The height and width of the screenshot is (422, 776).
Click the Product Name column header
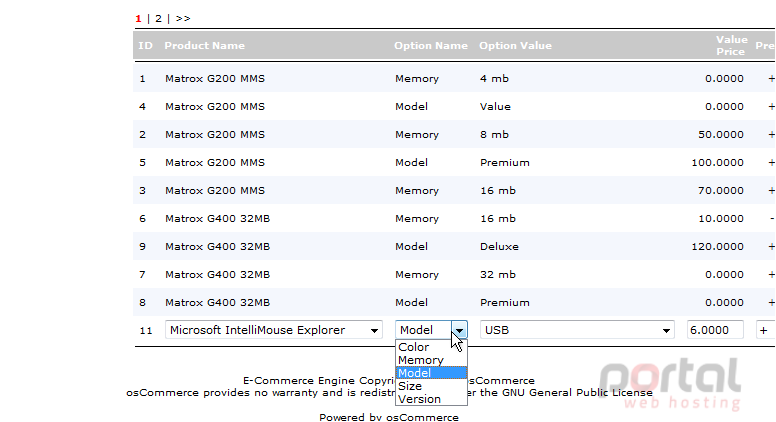click(204, 46)
